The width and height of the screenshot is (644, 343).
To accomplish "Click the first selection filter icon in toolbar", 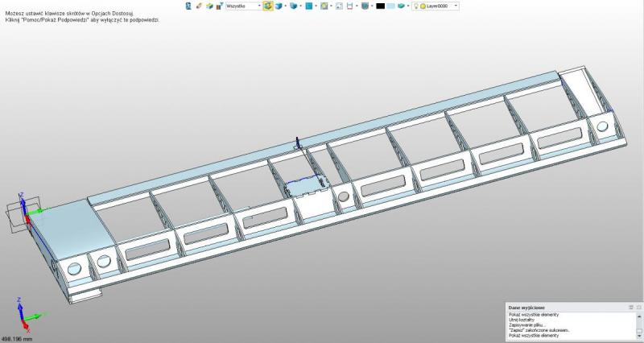I will [189, 6].
